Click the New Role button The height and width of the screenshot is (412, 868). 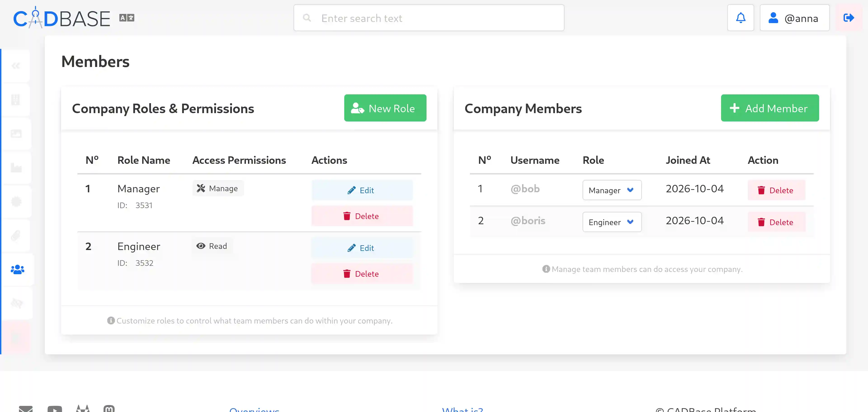(x=385, y=108)
